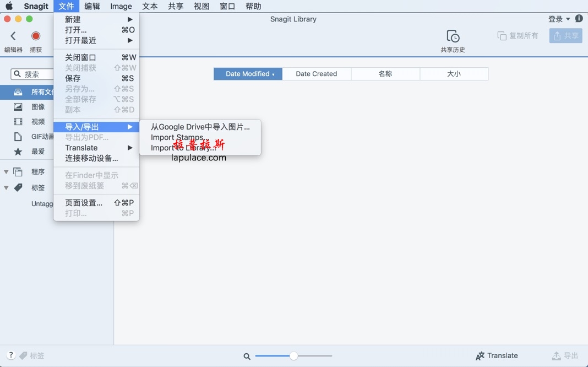Choose 保存 from the file menu

[x=96, y=78]
